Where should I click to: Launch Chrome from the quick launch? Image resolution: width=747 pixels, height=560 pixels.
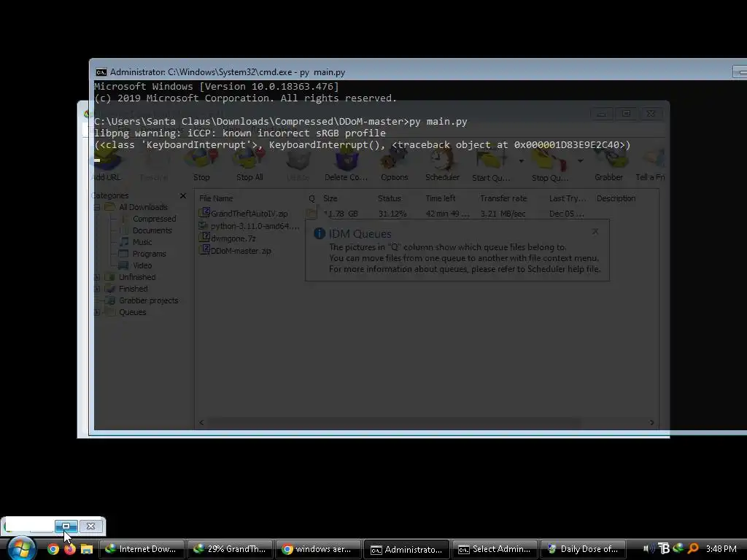point(53,549)
